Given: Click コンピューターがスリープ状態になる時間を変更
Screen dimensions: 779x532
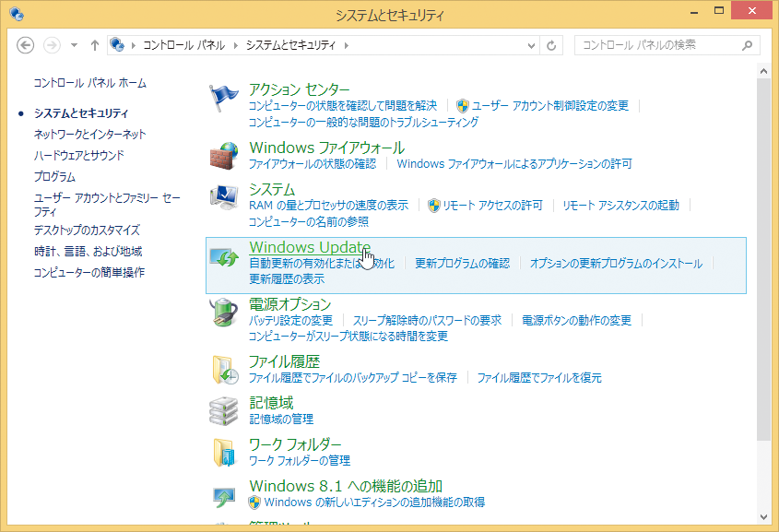Looking at the screenshot, I should [348, 337].
